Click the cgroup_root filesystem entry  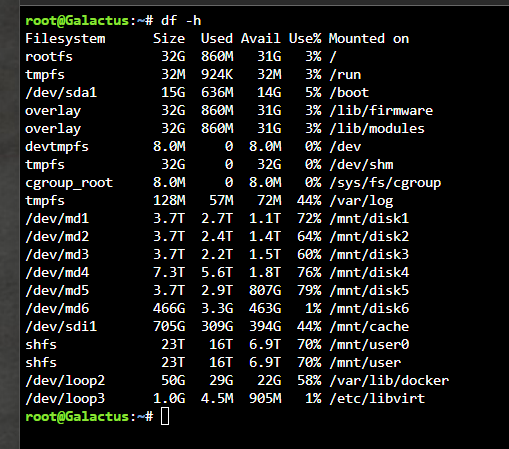(x=69, y=183)
